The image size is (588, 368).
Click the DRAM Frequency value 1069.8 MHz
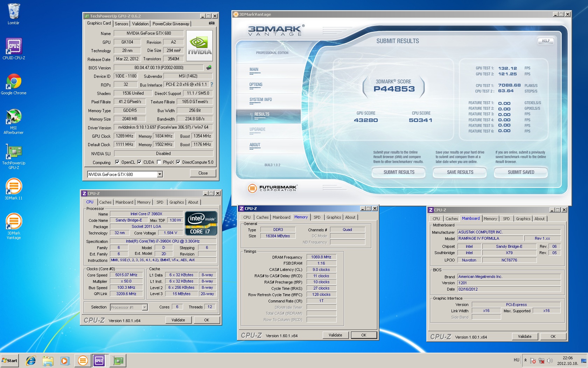click(321, 257)
